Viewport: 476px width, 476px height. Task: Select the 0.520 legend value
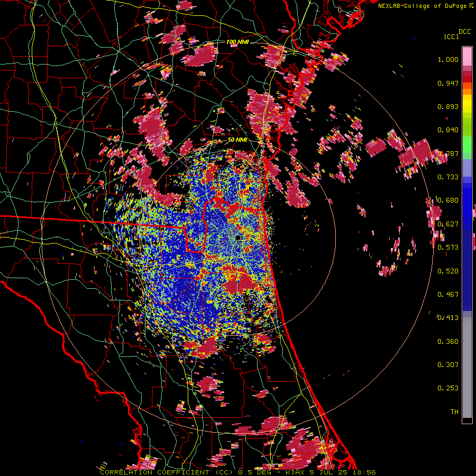pos(448,271)
